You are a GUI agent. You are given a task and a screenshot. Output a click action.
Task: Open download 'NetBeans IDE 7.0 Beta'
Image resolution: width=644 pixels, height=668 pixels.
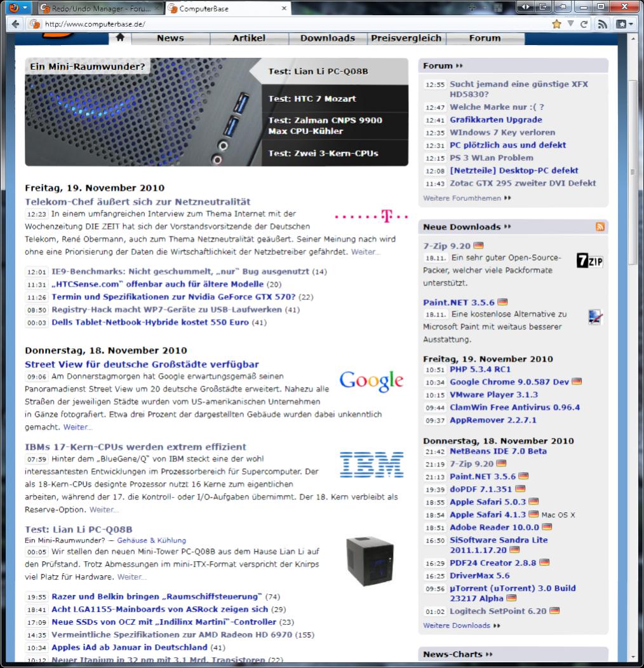pos(498,451)
